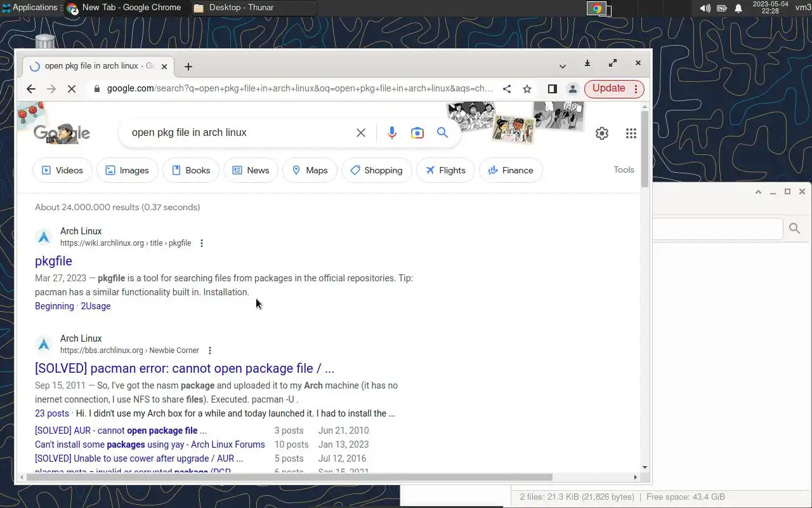The height and width of the screenshot is (508, 812).
Task: Open the 'pkgfile' result link
Action: click(53, 261)
